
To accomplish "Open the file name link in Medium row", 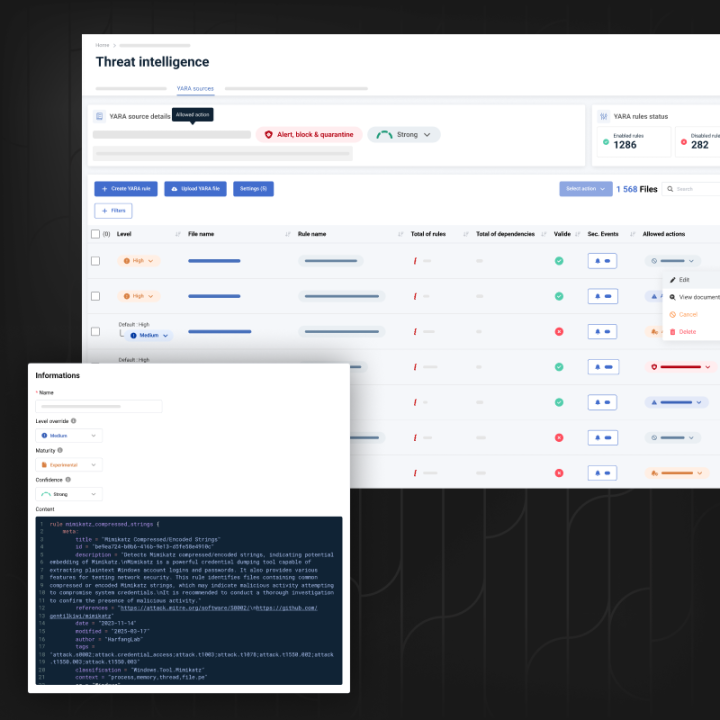I will pyautogui.click(x=219, y=332).
